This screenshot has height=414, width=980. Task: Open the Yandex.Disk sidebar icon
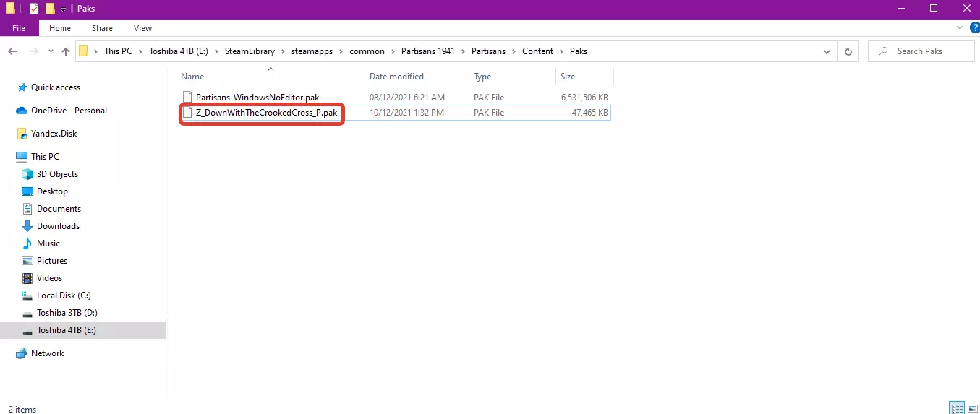22,134
